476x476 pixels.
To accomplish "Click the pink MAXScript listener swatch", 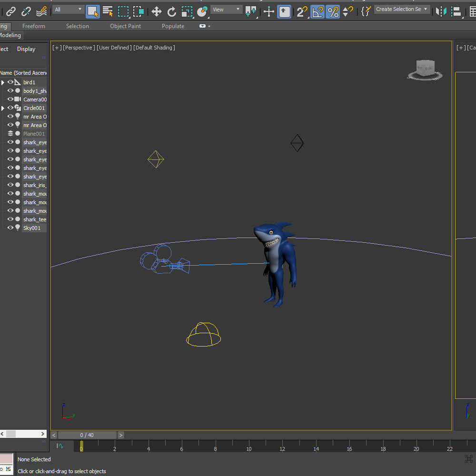I will pos(6,459).
